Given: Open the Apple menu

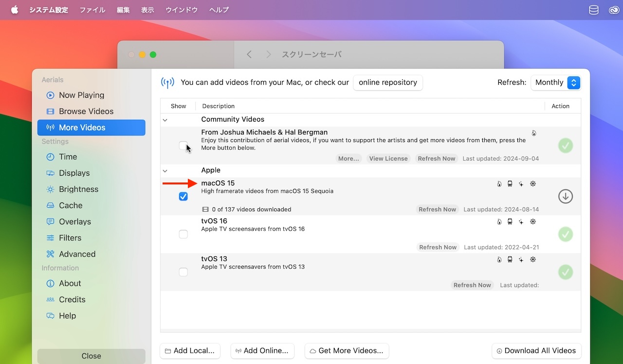Looking at the screenshot, I should [x=14, y=10].
